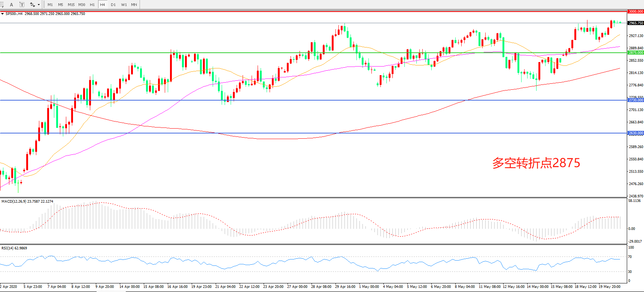
Task: Select the H1 timeframe button
Action: [92, 5]
